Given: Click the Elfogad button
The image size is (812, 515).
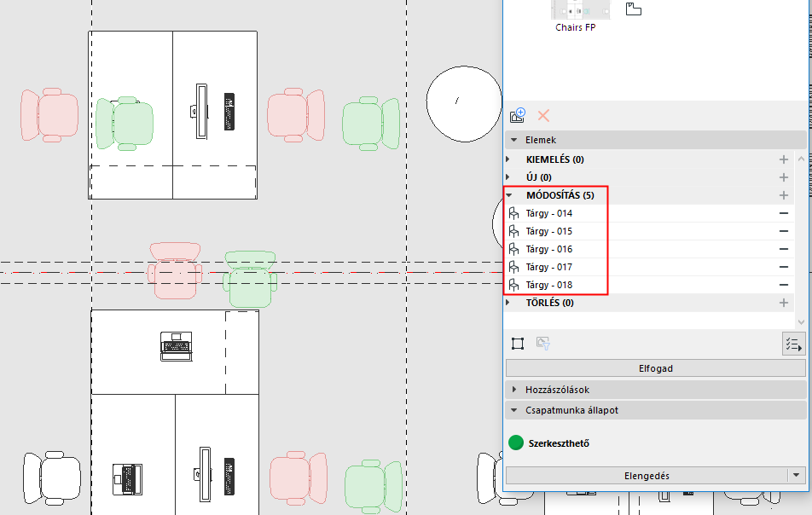Looking at the screenshot, I should click(656, 368).
